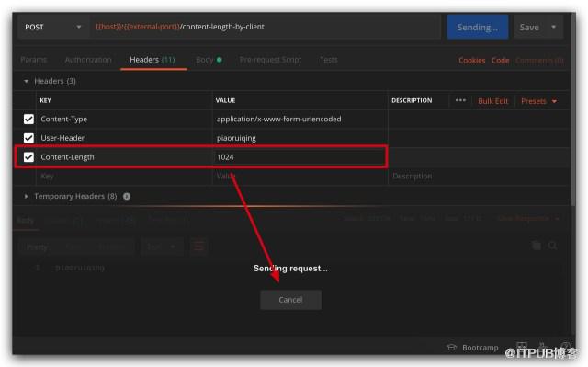Click the KEY column header
The image size is (588, 367).
pyautogui.click(x=45, y=100)
